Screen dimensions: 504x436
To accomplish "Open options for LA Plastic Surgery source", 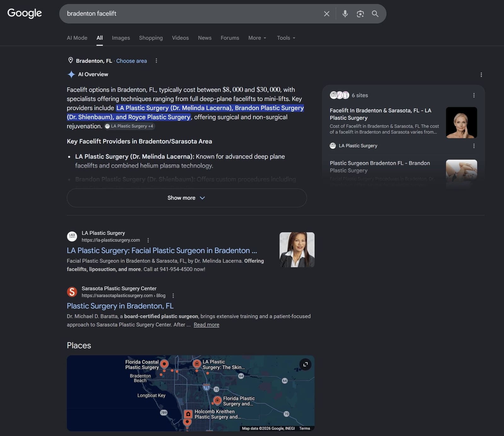I will click(474, 146).
